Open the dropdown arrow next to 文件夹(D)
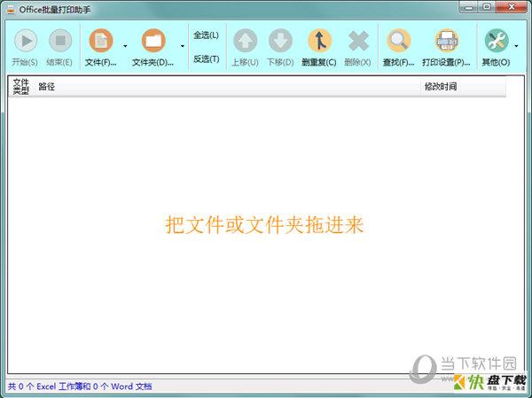Image resolution: width=532 pixels, height=398 pixels. pyautogui.click(x=183, y=46)
